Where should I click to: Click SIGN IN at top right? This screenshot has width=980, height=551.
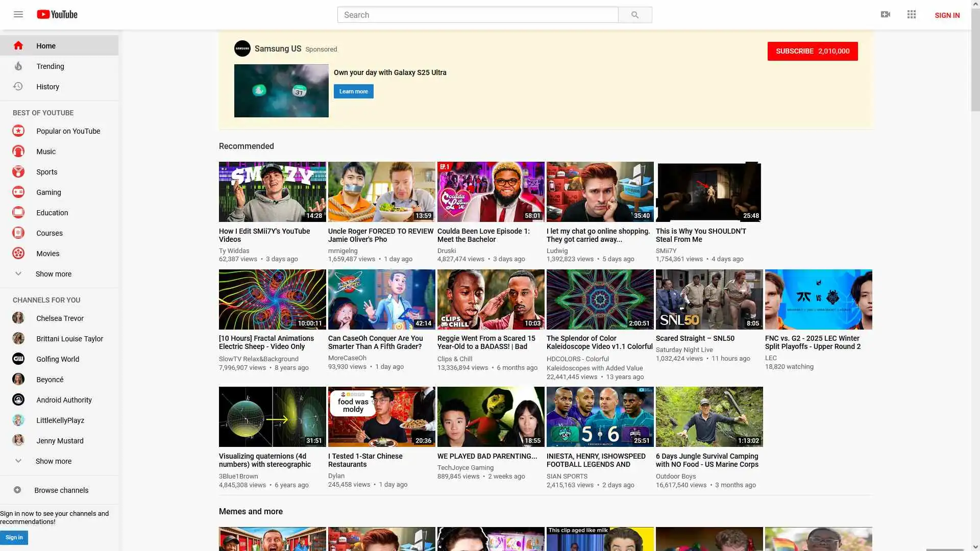click(x=947, y=15)
